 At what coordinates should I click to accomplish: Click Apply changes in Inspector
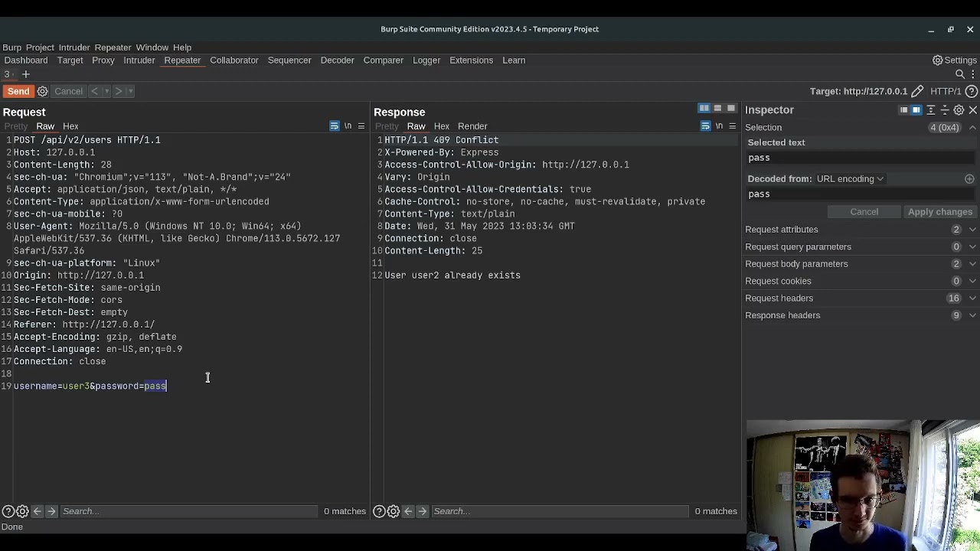click(940, 212)
